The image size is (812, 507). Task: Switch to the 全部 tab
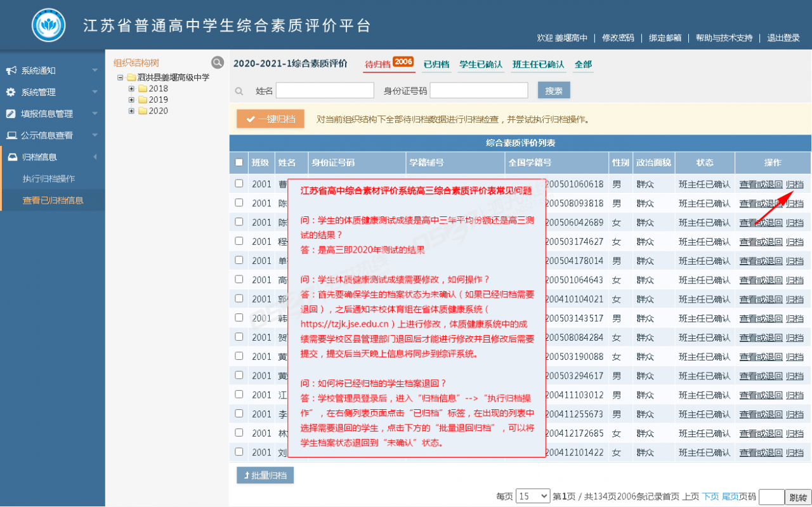pyautogui.click(x=583, y=65)
